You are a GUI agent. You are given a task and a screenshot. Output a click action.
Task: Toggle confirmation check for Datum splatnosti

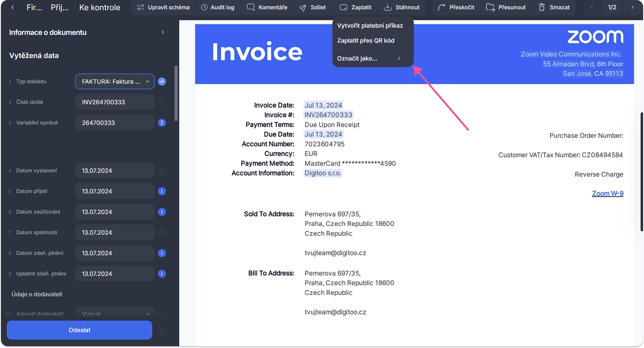pyautogui.click(x=162, y=232)
